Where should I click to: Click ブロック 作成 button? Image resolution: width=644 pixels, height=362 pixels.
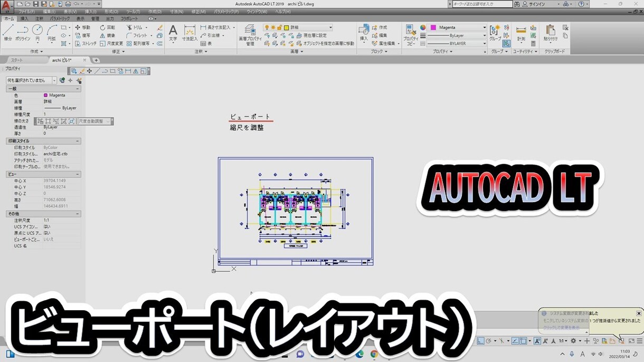pyautogui.click(x=379, y=27)
